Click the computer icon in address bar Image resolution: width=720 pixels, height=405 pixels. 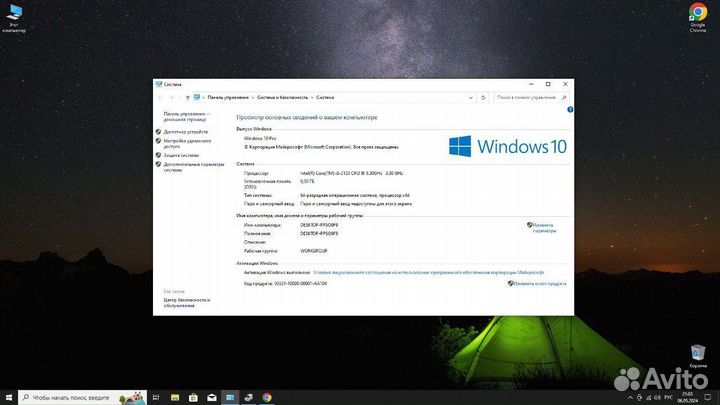click(197, 97)
